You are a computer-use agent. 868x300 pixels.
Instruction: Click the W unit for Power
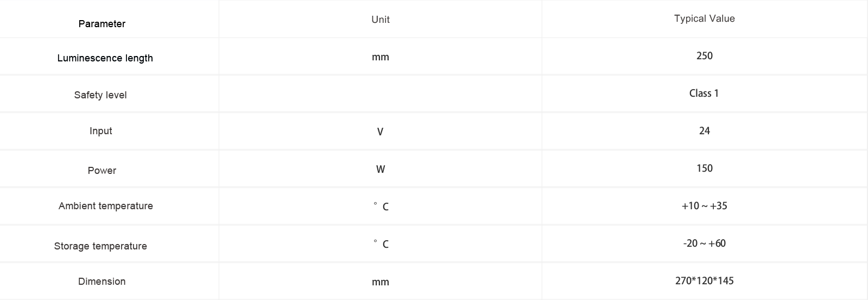click(x=381, y=169)
